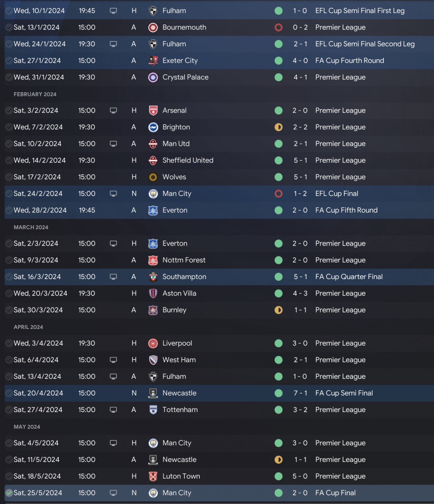The width and height of the screenshot is (434, 504).
Task: Click the Wolves club badge icon
Action: pyautogui.click(x=153, y=177)
